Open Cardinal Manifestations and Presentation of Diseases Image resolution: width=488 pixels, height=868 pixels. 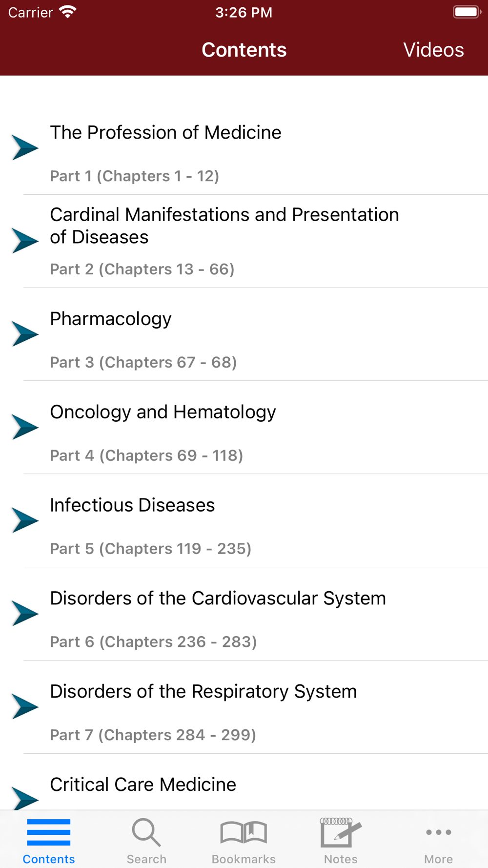coord(224,226)
